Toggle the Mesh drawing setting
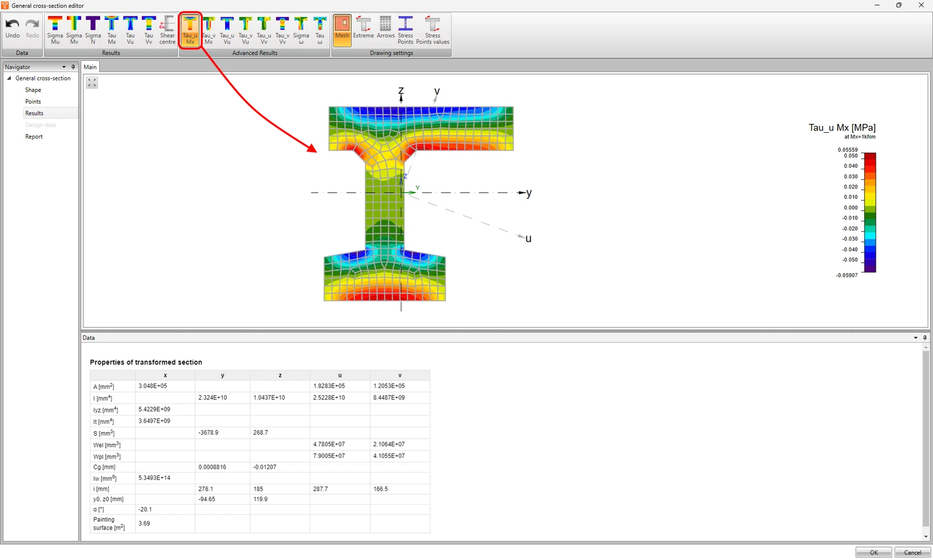Viewport: 933px width, 560px height. 342,30
